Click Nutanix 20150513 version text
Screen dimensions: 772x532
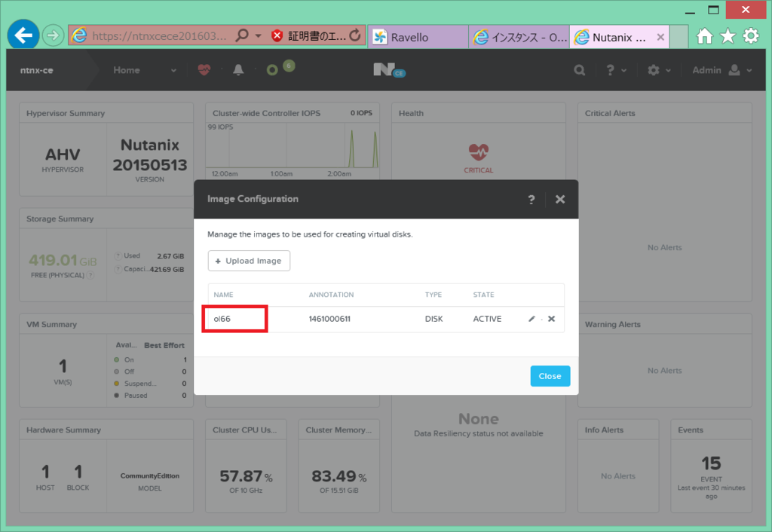(x=150, y=154)
